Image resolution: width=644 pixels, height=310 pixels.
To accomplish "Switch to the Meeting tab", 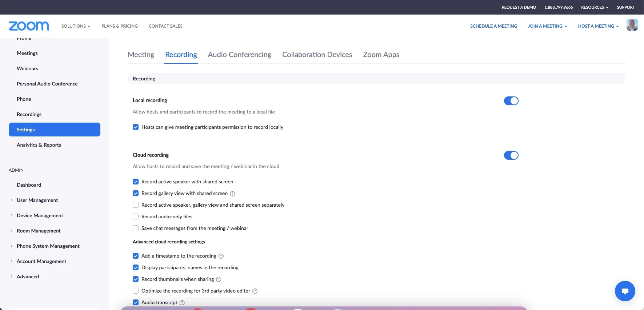I will pos(141,55).
